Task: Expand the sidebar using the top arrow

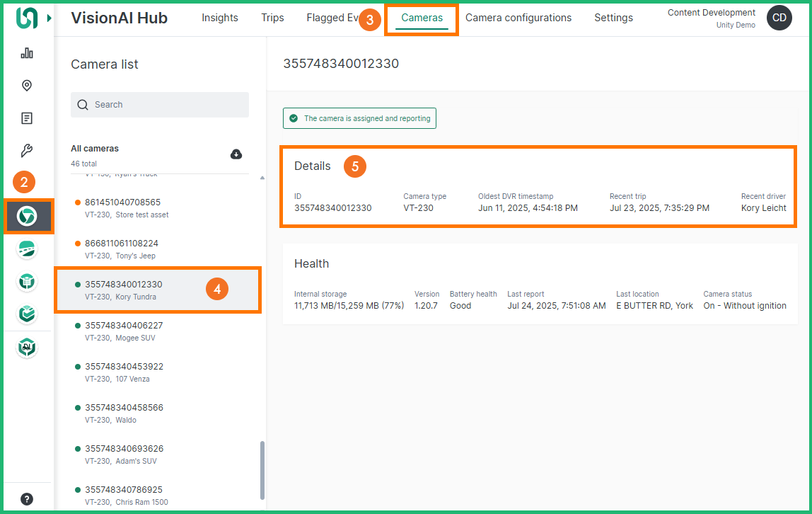Action: pyautogui.click(x=49, y=18)
